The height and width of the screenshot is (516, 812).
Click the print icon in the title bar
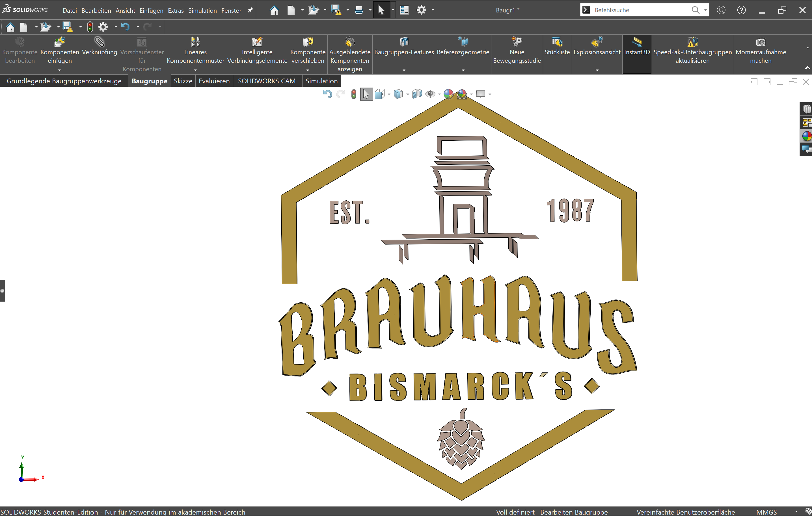click(359, 10)
